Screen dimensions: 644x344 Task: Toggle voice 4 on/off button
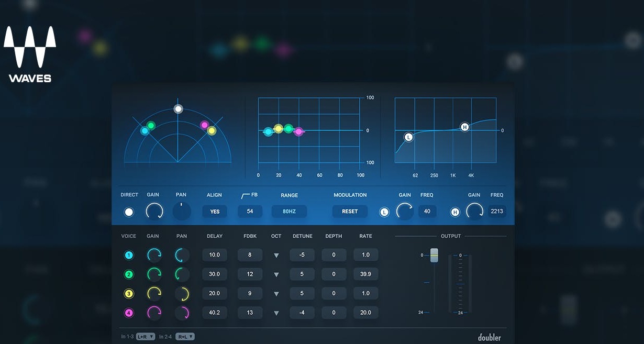[129, 313]
